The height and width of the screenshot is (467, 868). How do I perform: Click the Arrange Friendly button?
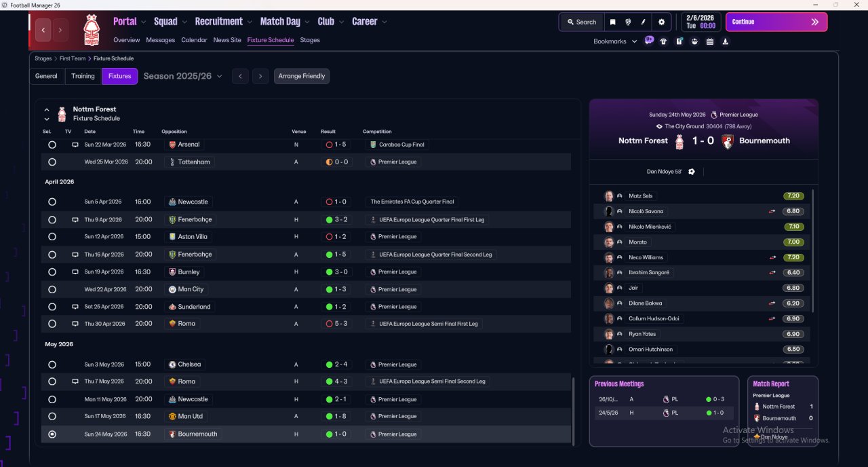(x=302, y=76)
